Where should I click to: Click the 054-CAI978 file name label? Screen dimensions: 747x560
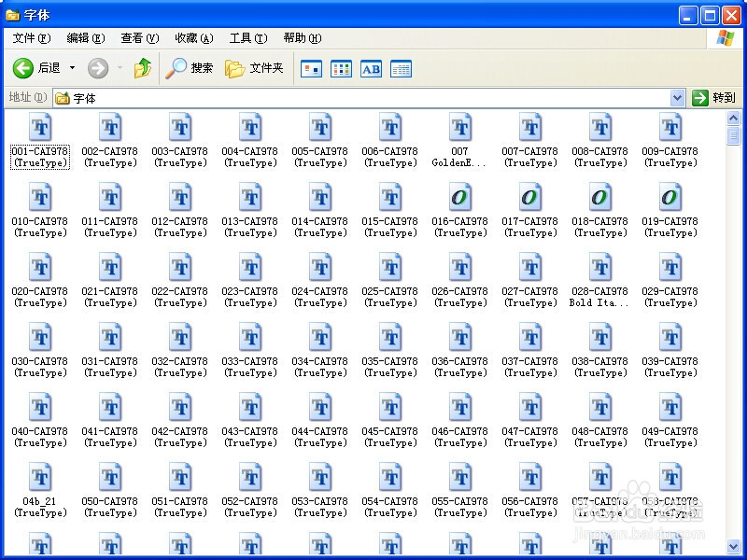point(390,507)
